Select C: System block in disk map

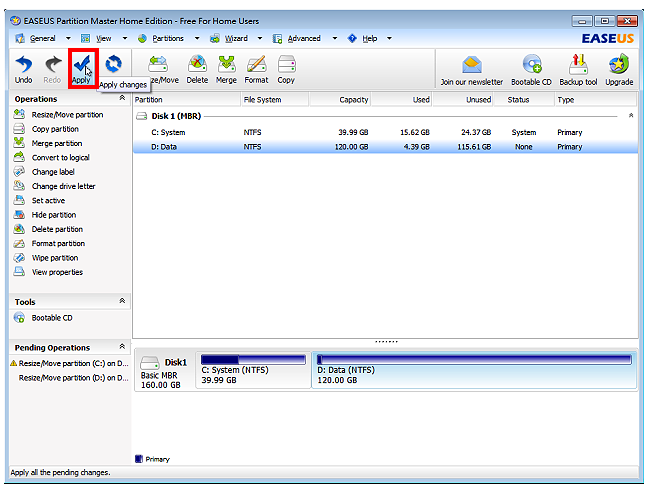click(253, 370)
